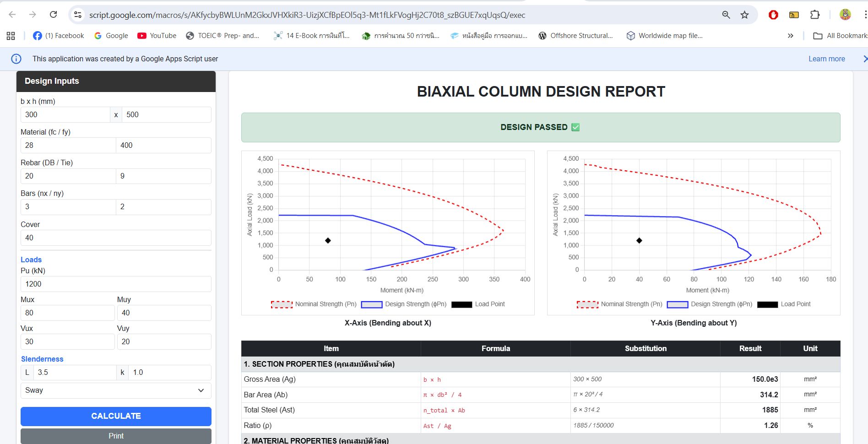Open the Worldwide map file bookmark
This screenshot has width=868, height=444.
coord(664,36)
